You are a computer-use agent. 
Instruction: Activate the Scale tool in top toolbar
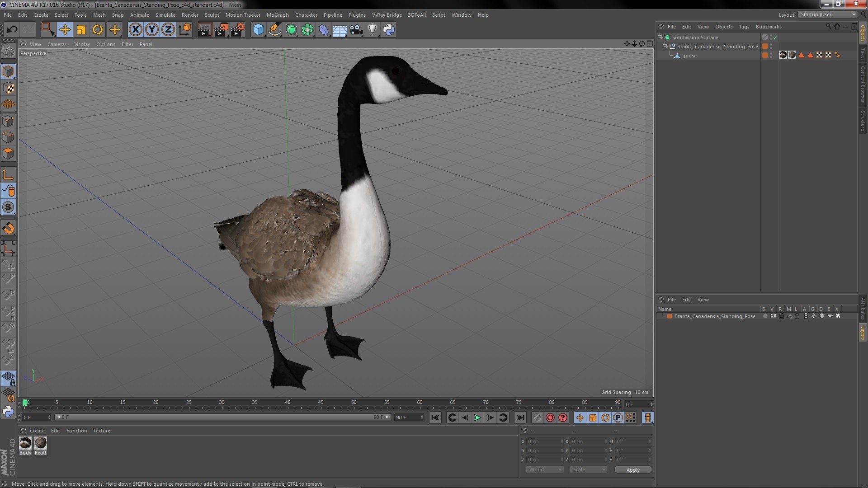tap(81, 30)
